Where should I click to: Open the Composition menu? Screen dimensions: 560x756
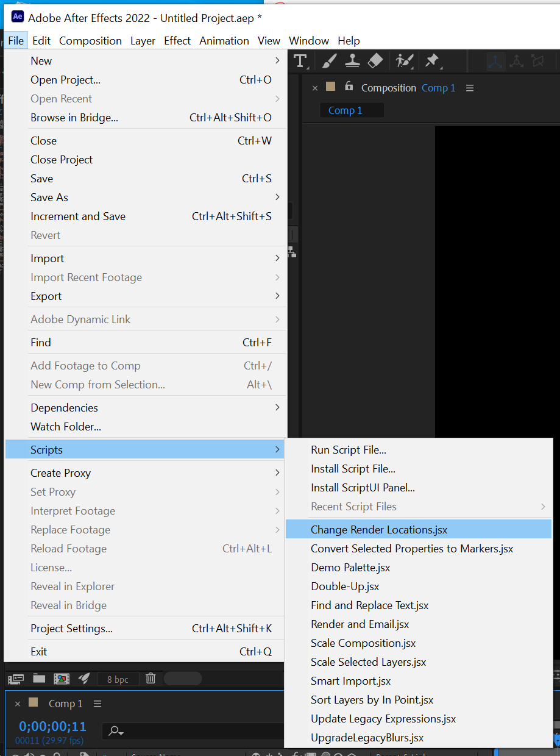[x=90, y=41]
